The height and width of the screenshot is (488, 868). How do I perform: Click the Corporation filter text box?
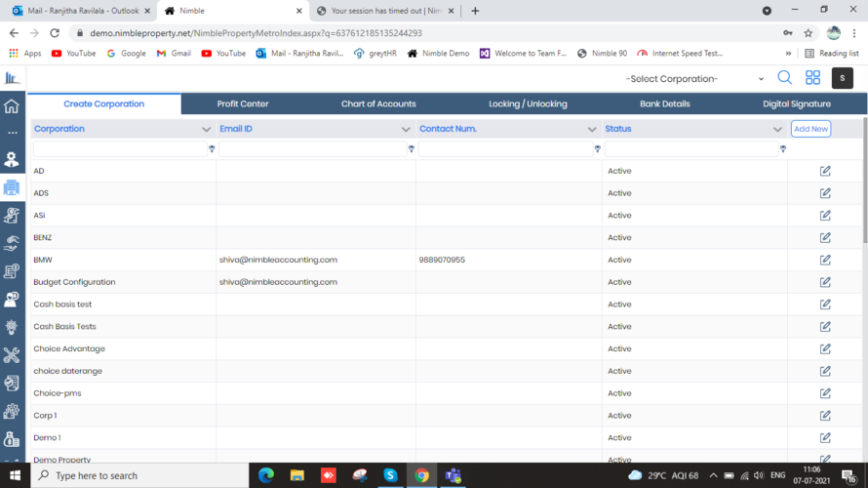(120, 148)
